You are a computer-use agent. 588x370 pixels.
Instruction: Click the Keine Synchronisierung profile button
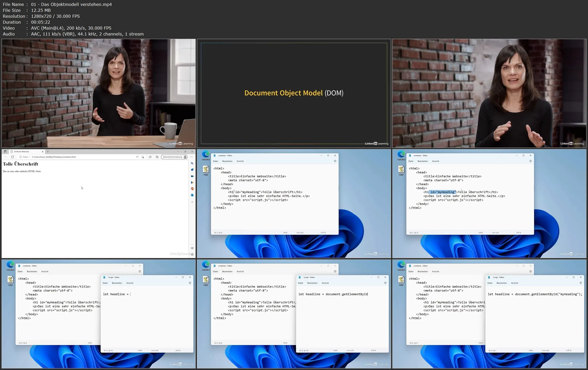174,157
